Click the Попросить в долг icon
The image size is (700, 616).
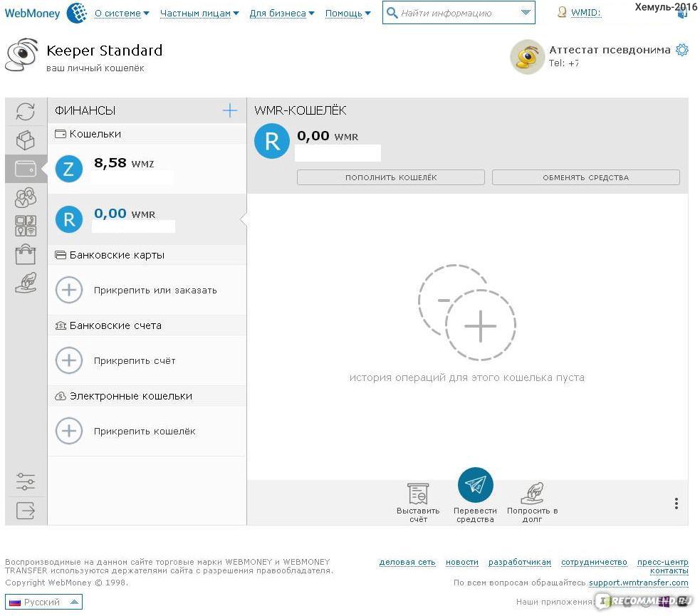click(532, 494)
